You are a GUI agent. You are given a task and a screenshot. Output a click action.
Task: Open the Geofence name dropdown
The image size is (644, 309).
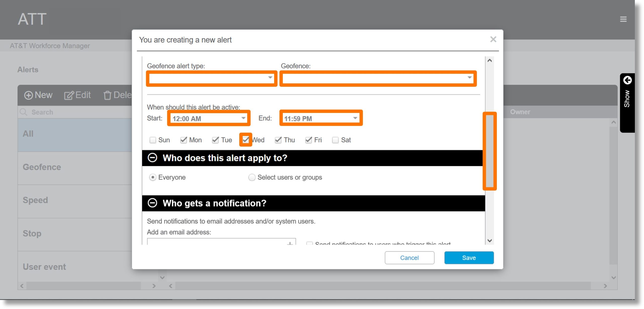pos(378,78)
